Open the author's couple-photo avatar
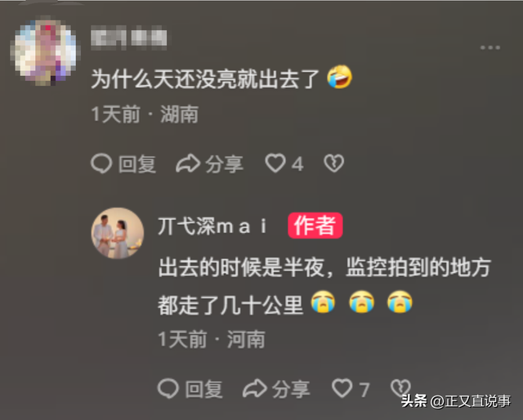 pyautogui.click(x=118, y=233)
